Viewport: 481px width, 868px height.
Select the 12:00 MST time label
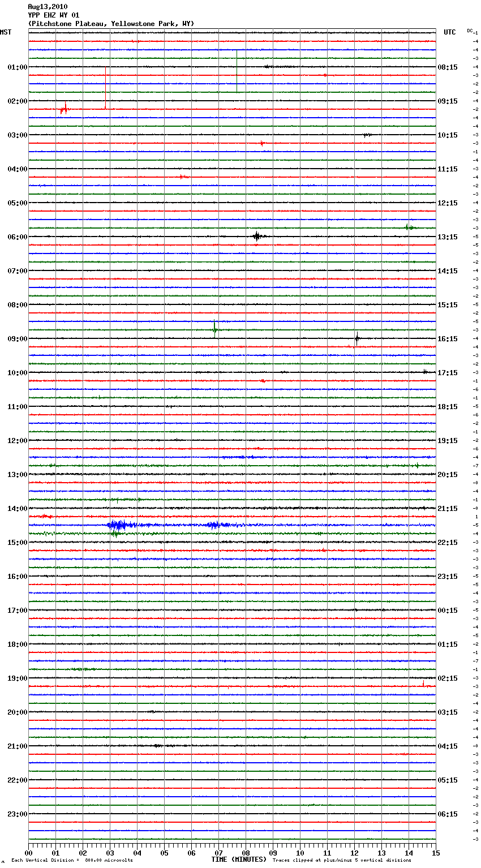(18, 441)
